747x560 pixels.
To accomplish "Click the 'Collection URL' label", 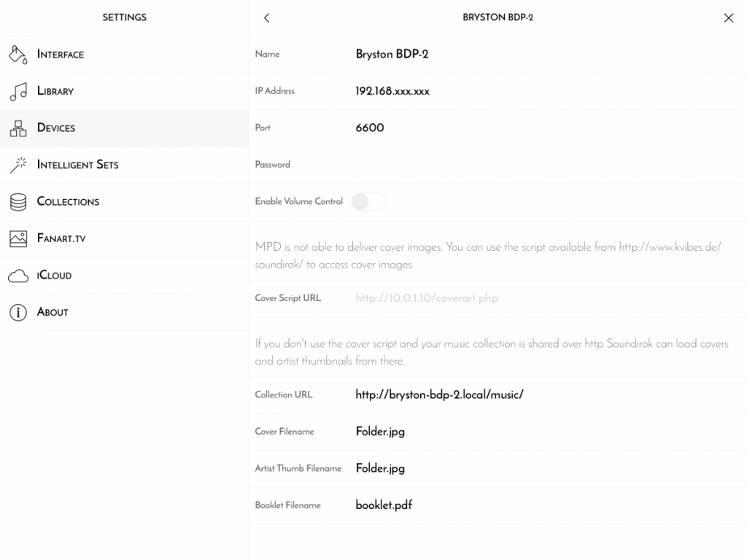I will [284, 394].
